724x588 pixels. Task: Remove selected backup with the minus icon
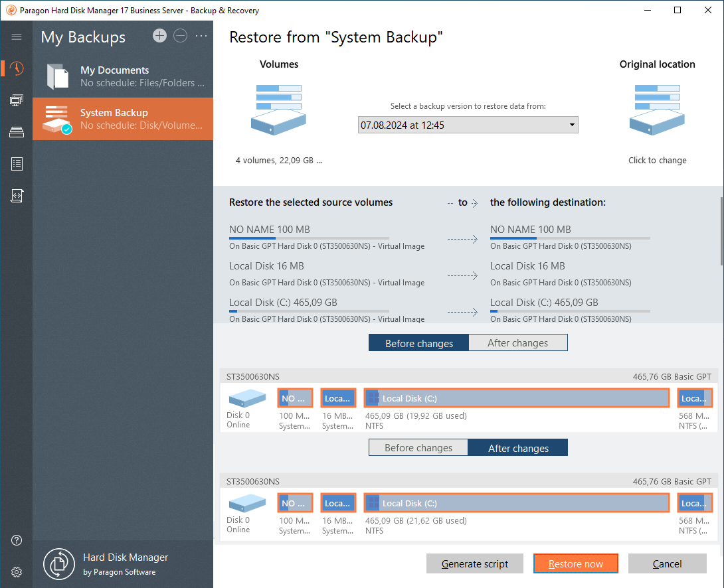pos(180,36)
